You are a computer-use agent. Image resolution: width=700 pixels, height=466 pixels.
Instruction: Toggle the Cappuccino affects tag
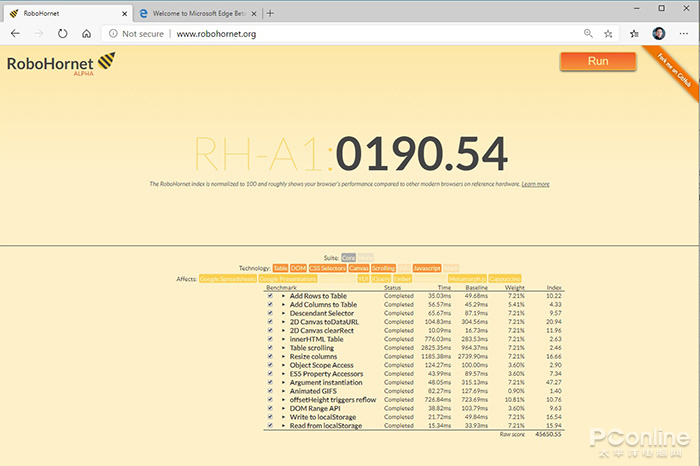[x=505, y=279]
